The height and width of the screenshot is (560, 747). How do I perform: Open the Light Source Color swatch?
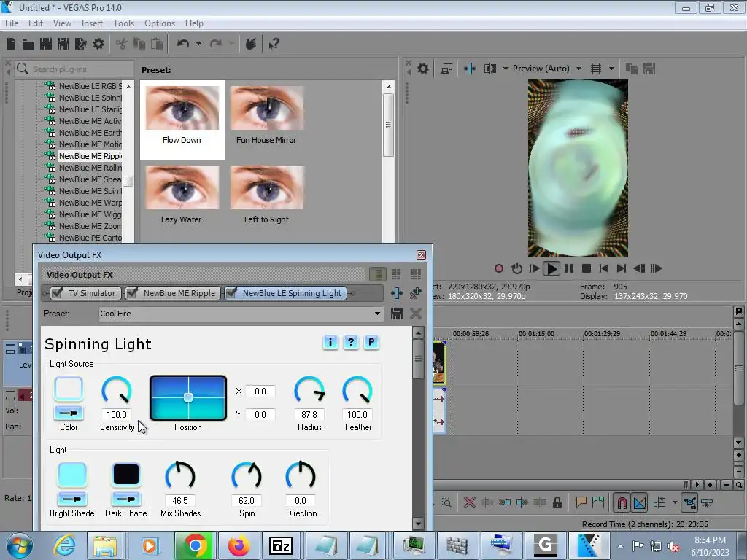pos(69,389)
